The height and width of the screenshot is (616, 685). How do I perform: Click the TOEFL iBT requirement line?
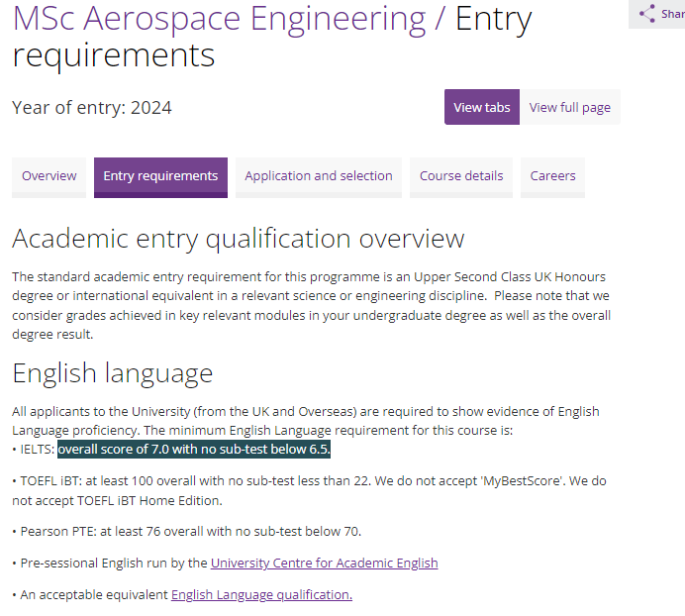[x=309, y=490]
